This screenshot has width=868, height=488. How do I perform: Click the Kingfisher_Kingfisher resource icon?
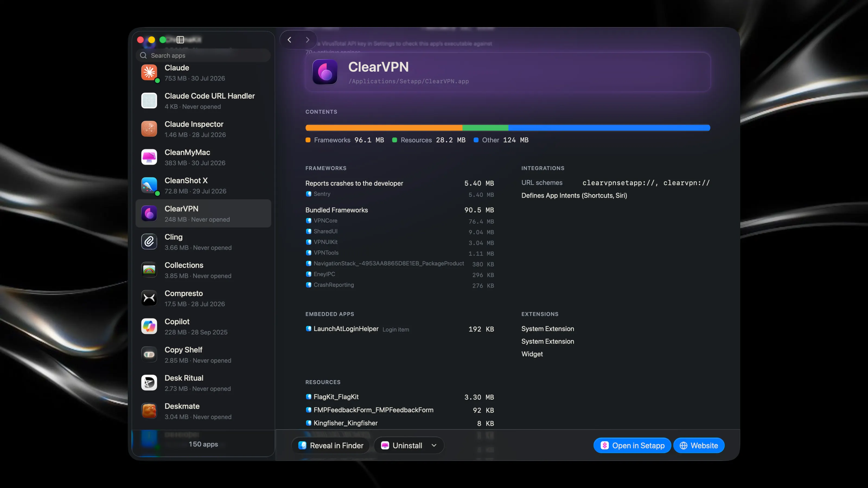(x=308, y=423)
